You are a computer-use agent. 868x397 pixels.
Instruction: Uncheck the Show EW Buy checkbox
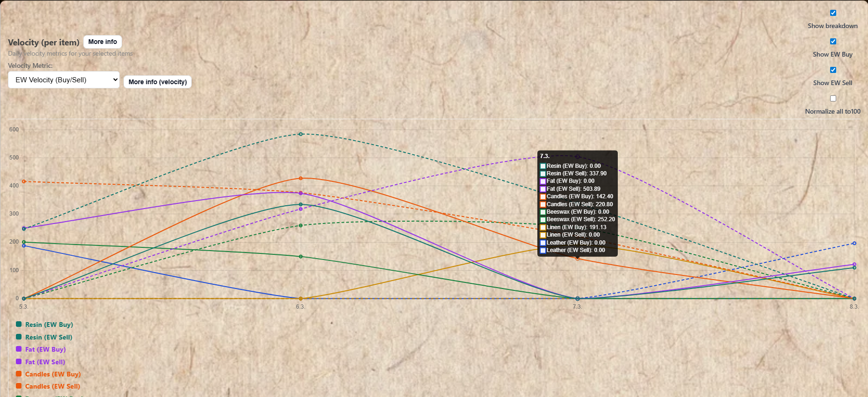click(x=833, y=42)
